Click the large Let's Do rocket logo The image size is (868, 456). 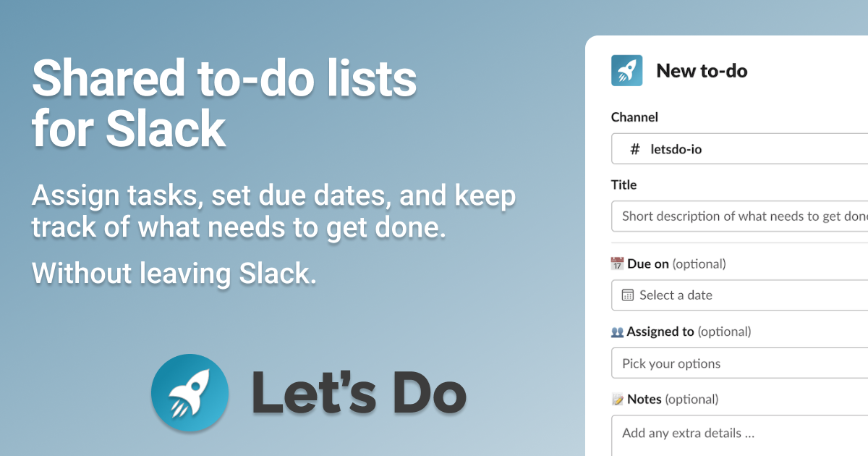tap(190, 393)
